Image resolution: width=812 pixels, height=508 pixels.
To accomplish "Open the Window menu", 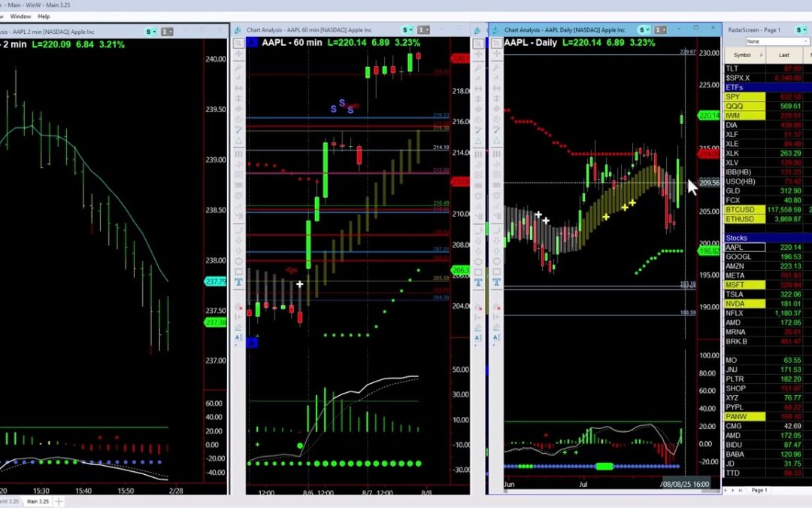I will pyautogui.click(x=21, y=17).
